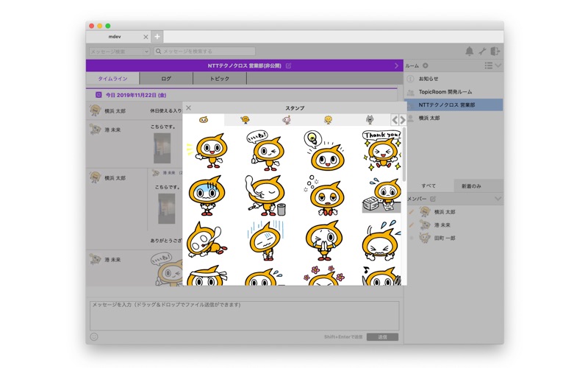588x368 pixels.
Task: Expand the room header right chevron
Action: (x=396, y=66)
